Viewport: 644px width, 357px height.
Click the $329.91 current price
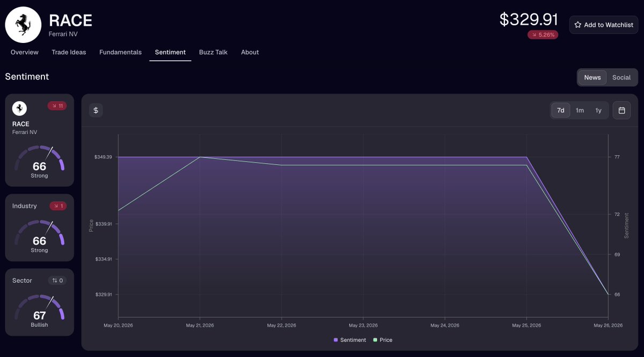tap(529, 19)
